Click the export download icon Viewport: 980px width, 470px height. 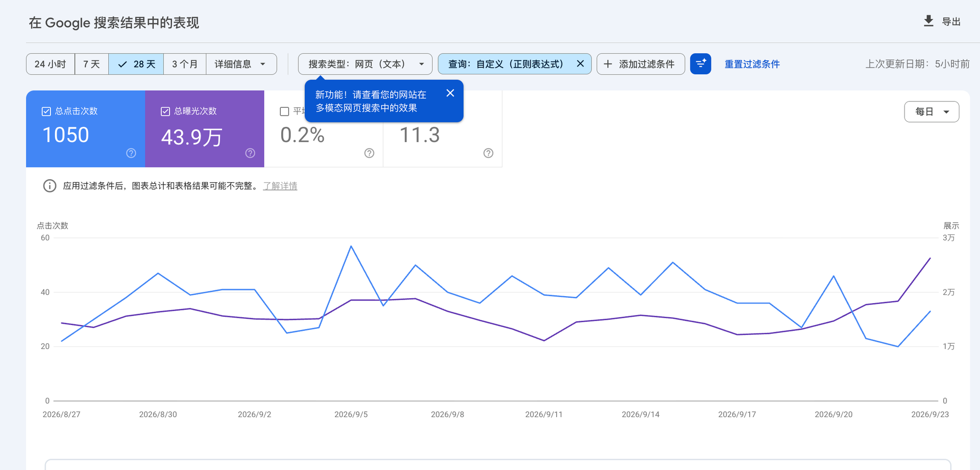(x=929, y=21)
